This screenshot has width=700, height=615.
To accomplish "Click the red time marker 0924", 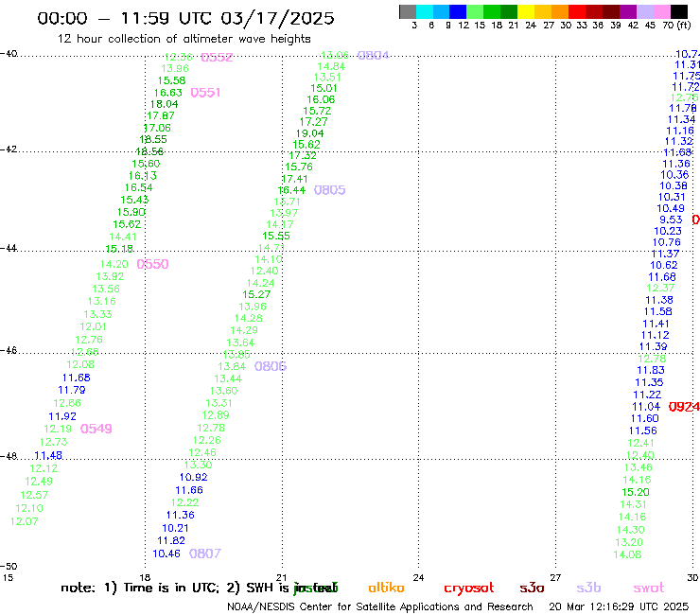I will click(684, 407).
